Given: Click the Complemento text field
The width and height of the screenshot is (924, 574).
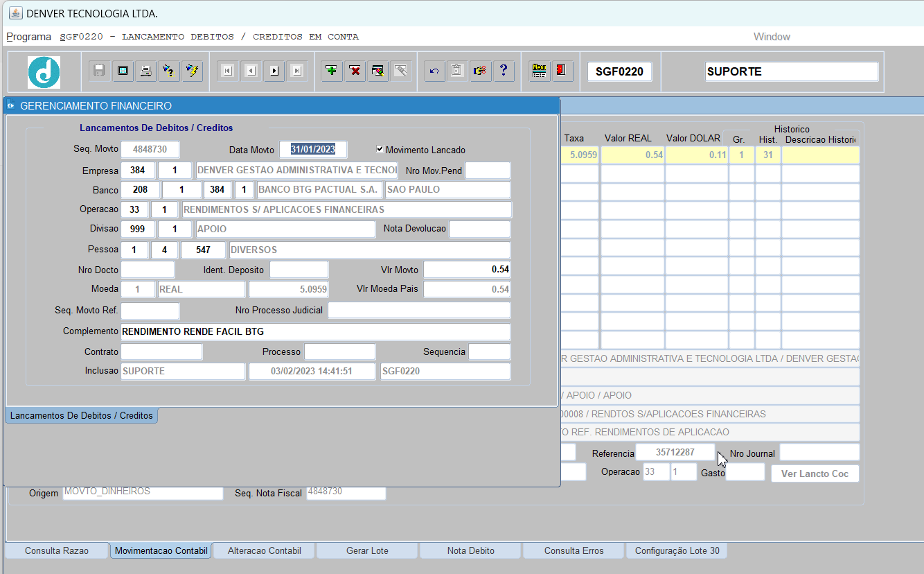Looking at the screenshot, I should (315, 331).
